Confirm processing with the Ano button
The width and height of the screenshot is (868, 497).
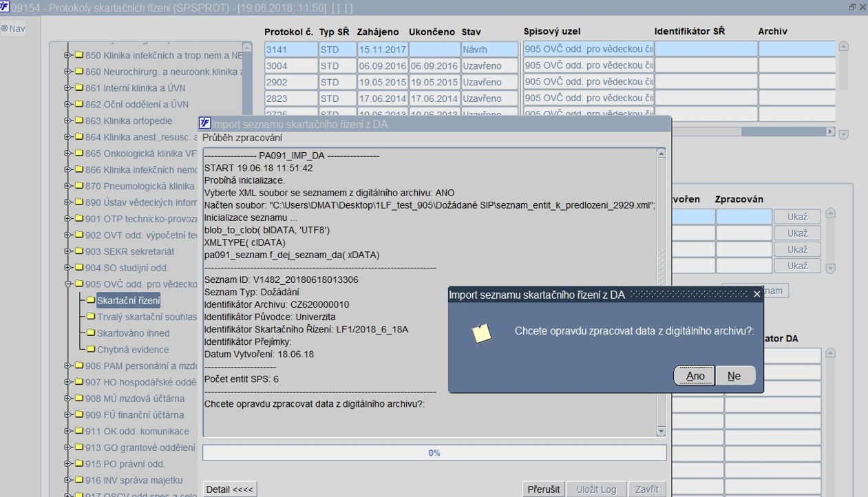695,376
